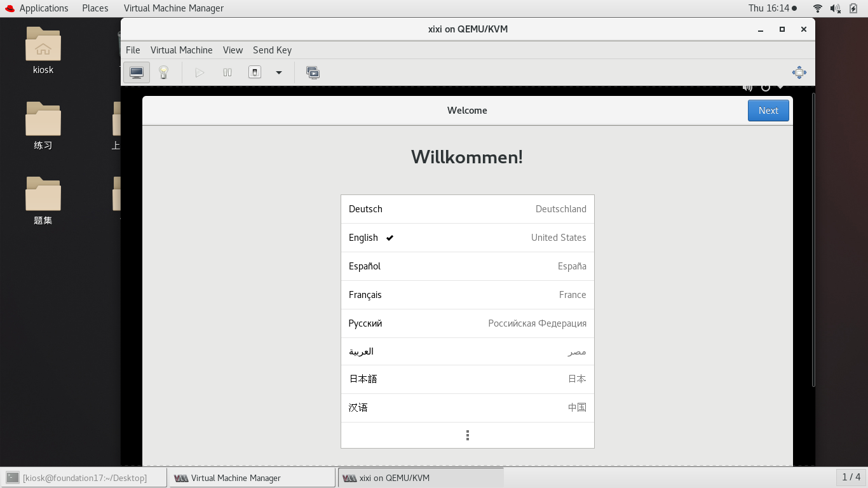This screenshot has width=868, height=488.
Task: Power on the virtual machine play button
Action: coord(200,72)
